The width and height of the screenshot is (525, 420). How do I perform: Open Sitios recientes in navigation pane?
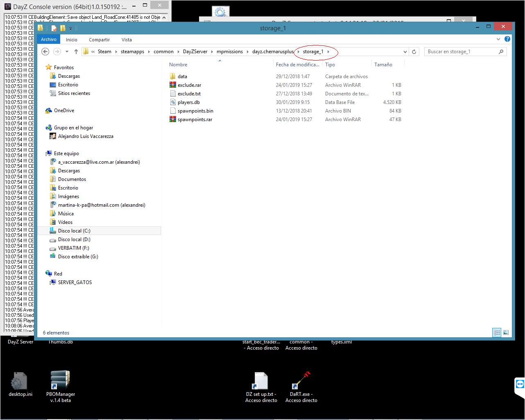tap(74, 93)
